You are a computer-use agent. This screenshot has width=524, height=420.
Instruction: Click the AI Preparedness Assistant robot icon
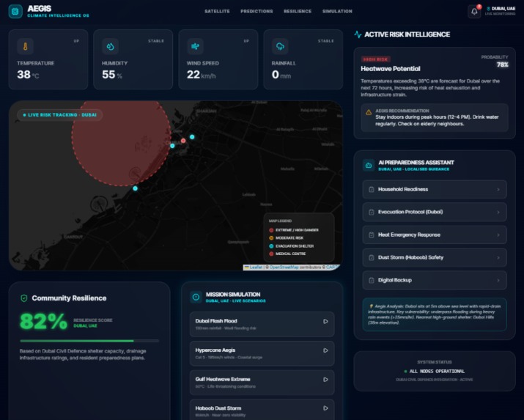click(x=369, y=165)
